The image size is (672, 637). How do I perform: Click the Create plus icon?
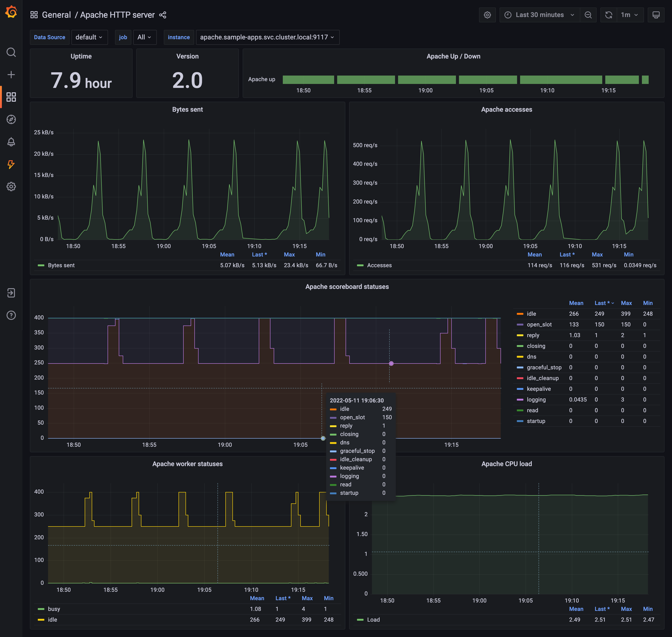pyautogui.click(x=11, y=75)
